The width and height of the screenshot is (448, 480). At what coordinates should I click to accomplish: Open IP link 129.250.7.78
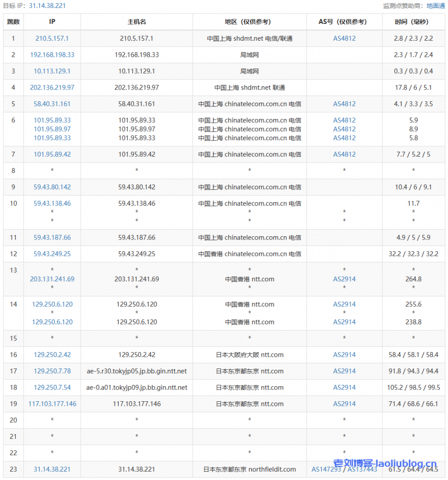(52, 371)
